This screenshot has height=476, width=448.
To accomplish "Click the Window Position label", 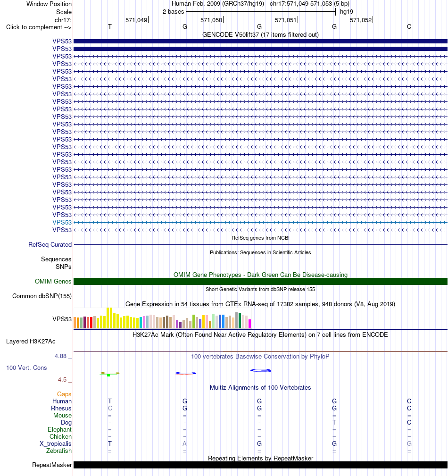I will [x=49, y=4].
